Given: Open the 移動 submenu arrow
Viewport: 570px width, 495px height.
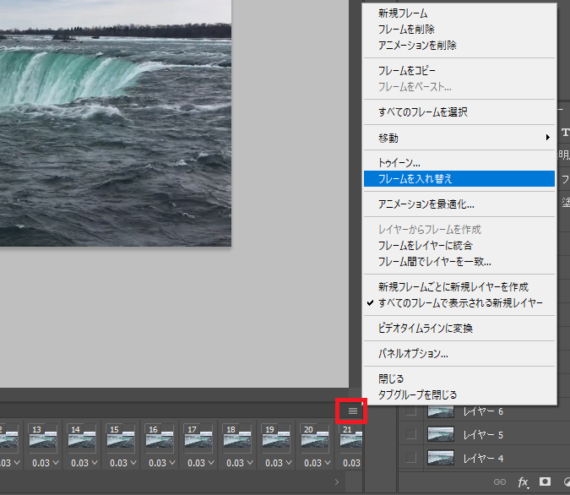Looking at the screenshot, I should pos(547,137).
